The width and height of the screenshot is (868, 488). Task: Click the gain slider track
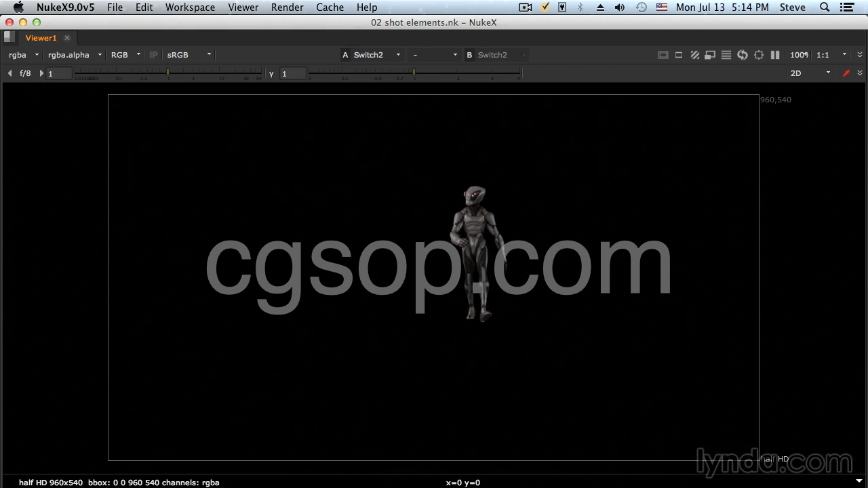[168, 73]
